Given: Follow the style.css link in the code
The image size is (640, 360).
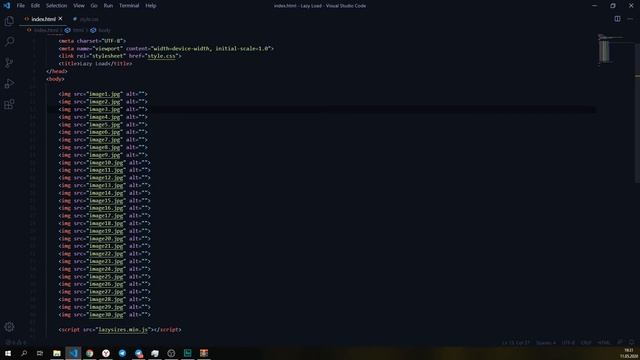Looking at the screenshot, I should pos(162,56).
